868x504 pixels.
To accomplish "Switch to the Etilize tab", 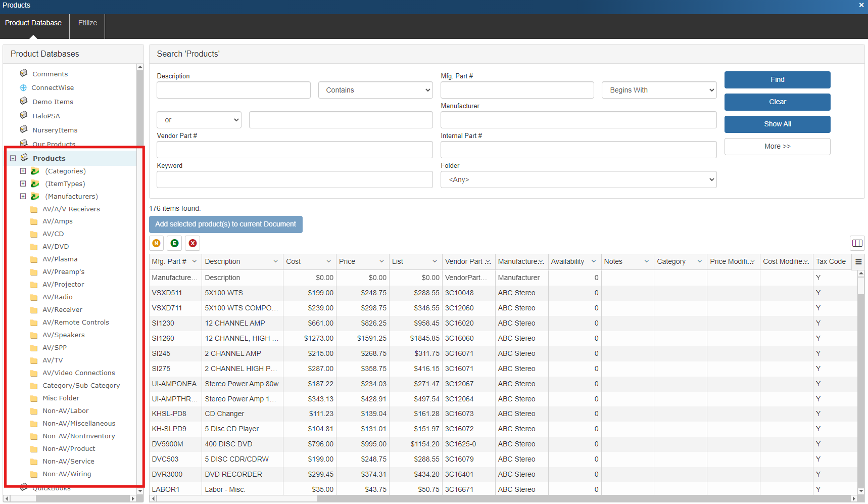I will [x=87, y=23].
